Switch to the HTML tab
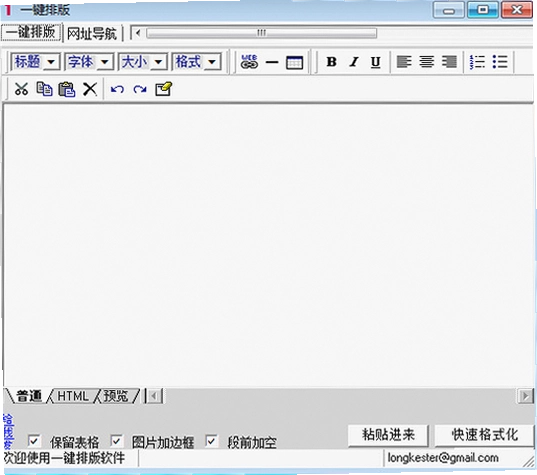Image resolution: width=537 pixels, height=475 pixels. [x=73, y=396]
